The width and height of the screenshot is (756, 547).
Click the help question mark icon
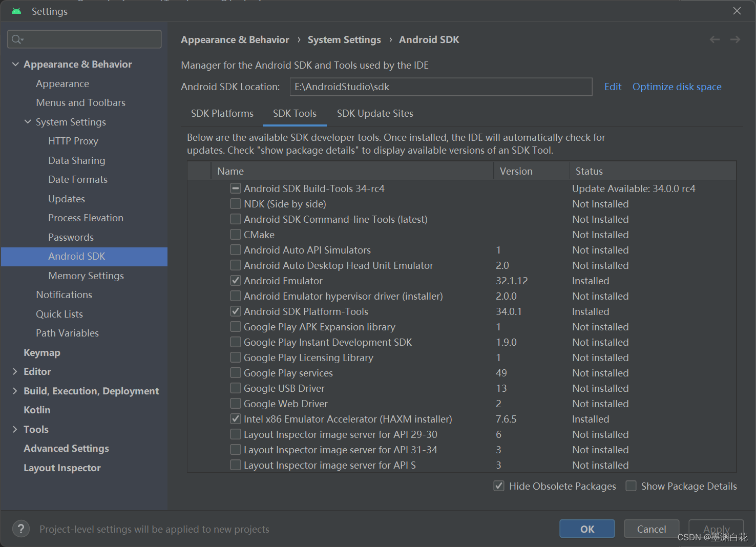(20, 529)
